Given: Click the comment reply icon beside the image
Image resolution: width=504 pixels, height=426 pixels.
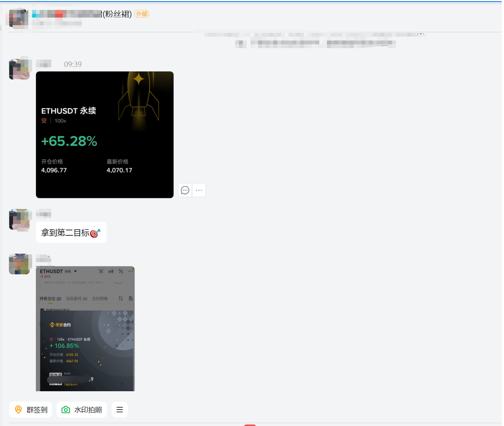Looking at the screenshot, I should (x=185, y=190).
